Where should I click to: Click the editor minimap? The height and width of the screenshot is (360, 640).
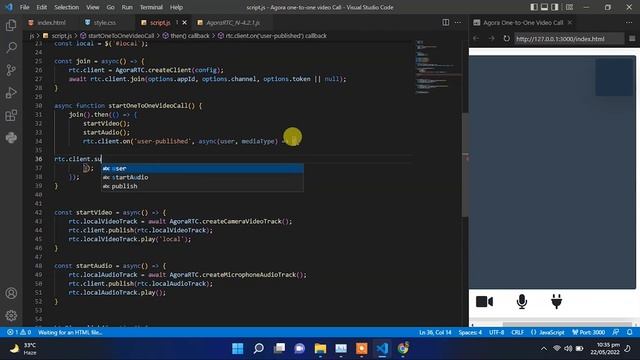(438, 67)
